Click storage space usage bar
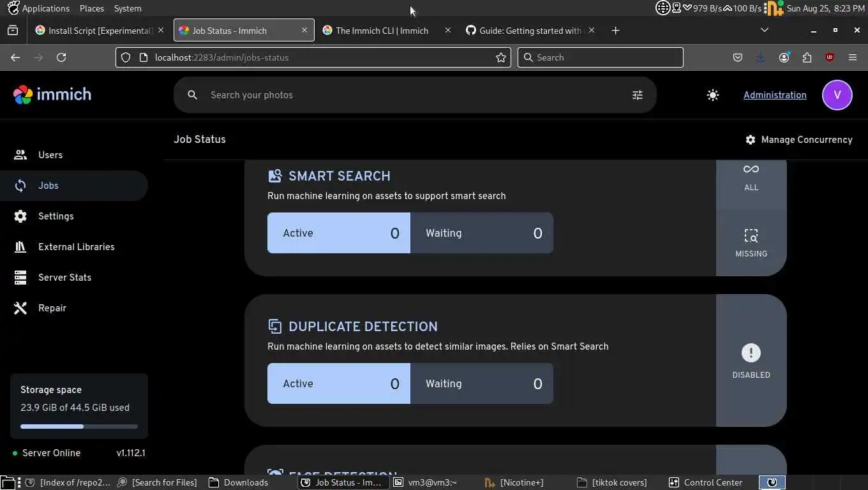The image size is (868, 490). (79, 426)
